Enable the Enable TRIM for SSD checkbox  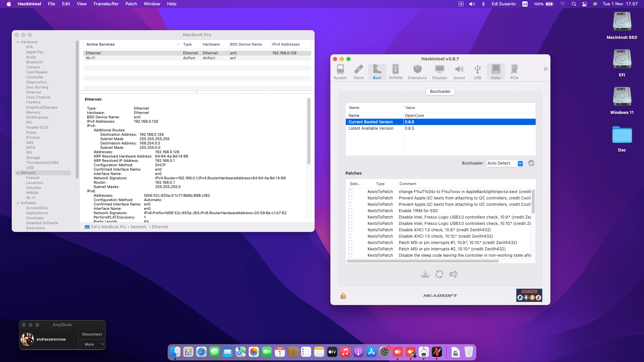coord(350,211)
